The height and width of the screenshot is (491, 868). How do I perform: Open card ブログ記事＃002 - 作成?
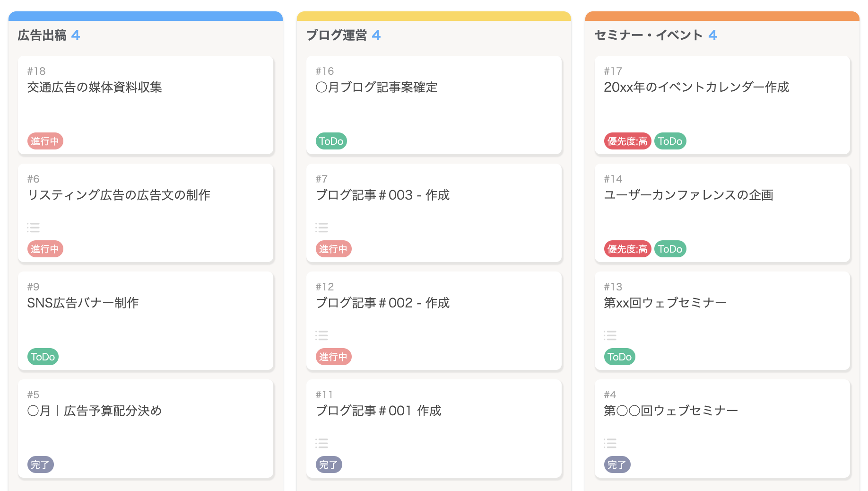point(434,321)
